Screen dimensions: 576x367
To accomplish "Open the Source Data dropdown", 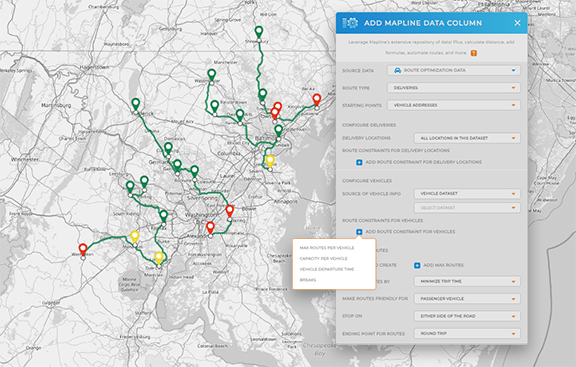I will coord(454,70).
